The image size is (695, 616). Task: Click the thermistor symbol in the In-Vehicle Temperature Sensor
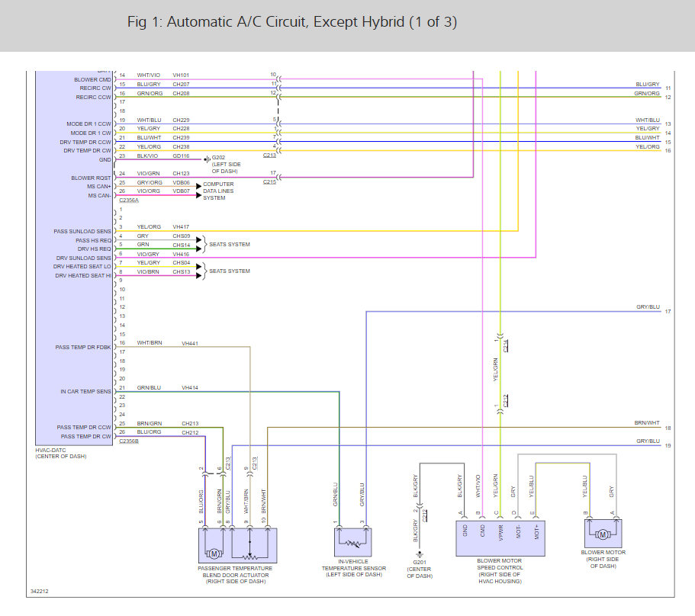coord(352,544)
